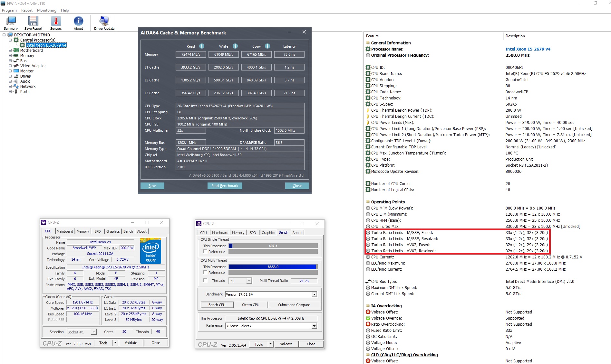Open the Sensors thermometer tool
The image size is (611, 364).
(56, 23)
